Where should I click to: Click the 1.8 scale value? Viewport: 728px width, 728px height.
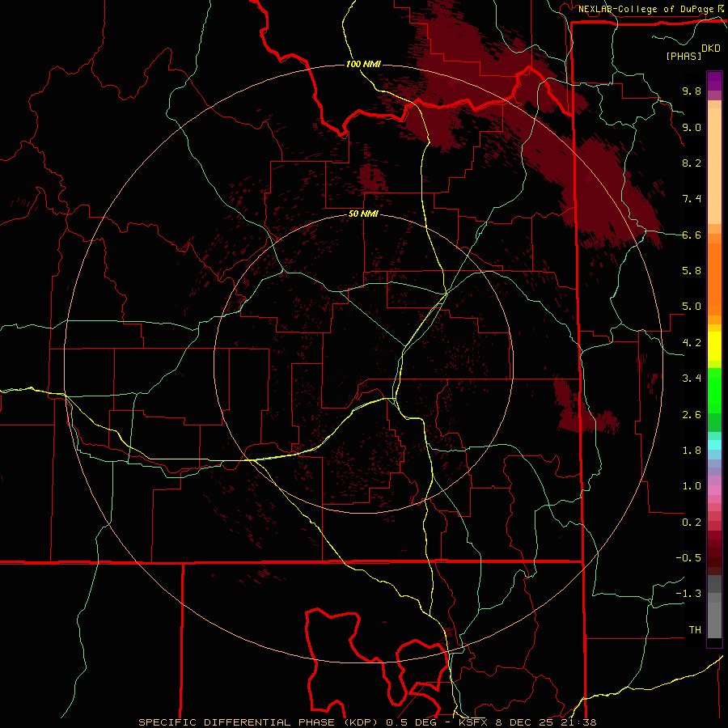tap(692, 451)
